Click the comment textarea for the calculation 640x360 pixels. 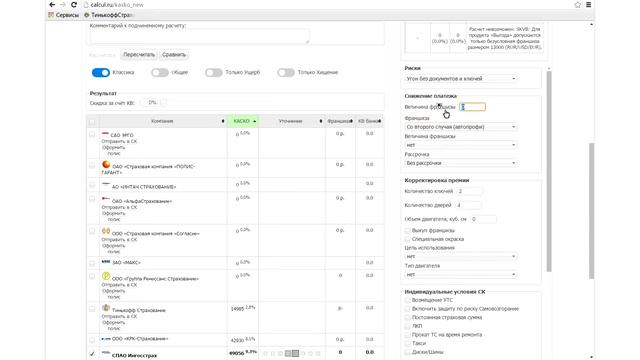pyautogui.click(x=200, y=36)
